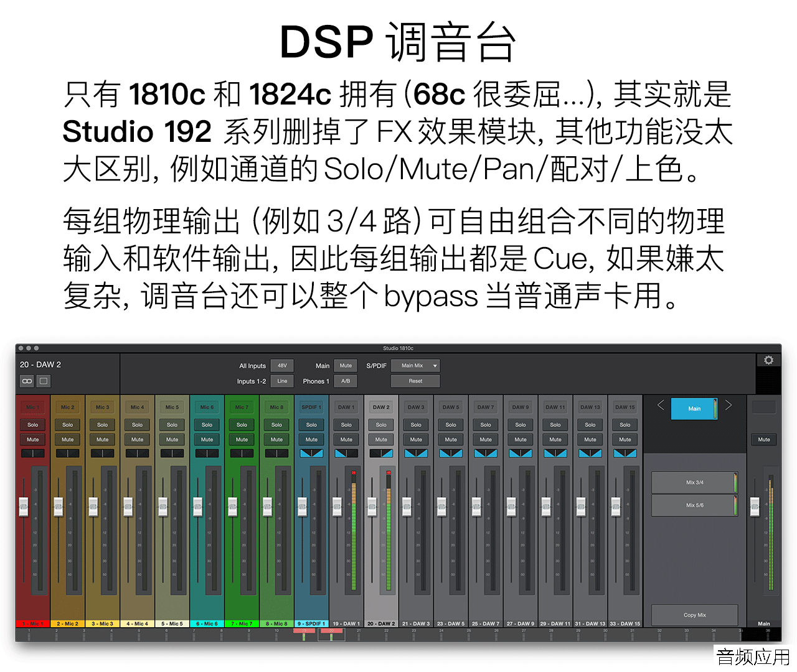
Task: Solo the DAW 5 channel
Action: tap(451, 424)
